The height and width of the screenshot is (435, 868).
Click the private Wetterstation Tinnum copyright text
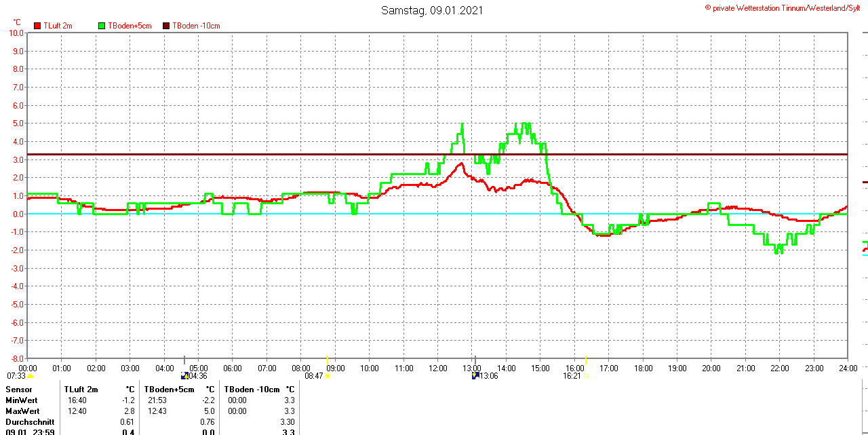(785, 7)
